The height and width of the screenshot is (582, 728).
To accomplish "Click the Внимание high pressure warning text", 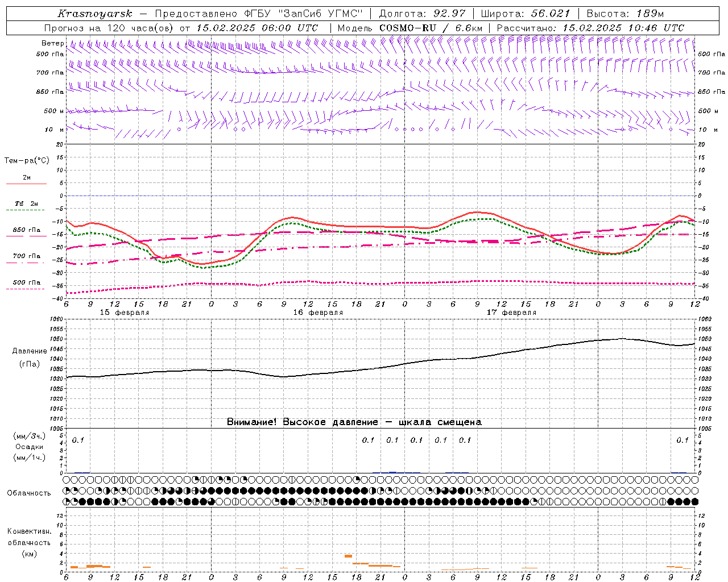I will (x=354, y=422).
